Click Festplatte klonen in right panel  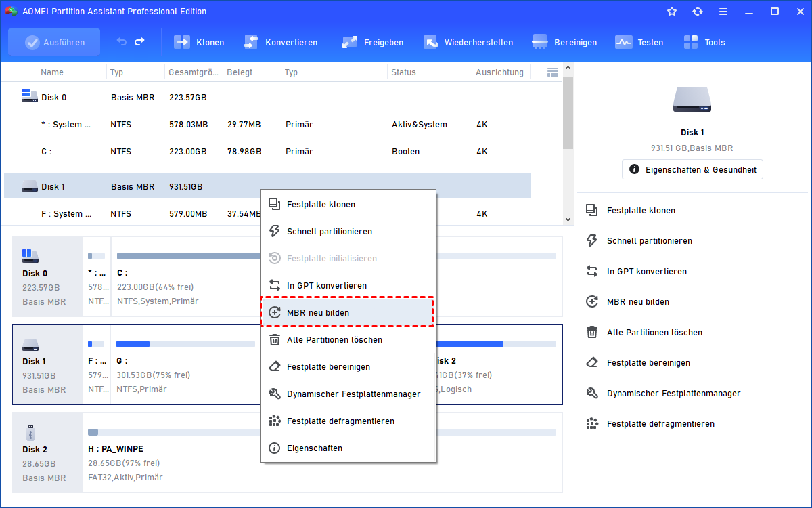641,211
